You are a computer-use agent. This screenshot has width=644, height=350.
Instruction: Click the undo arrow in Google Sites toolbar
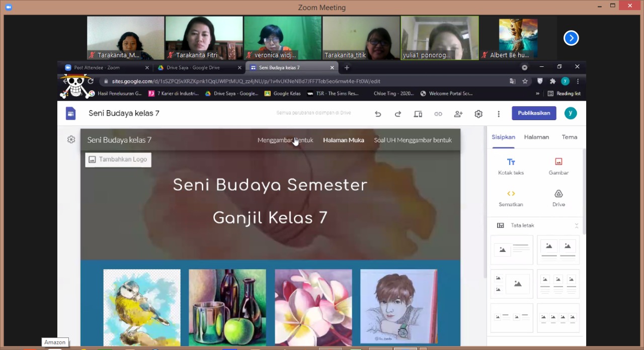(378, 114)
